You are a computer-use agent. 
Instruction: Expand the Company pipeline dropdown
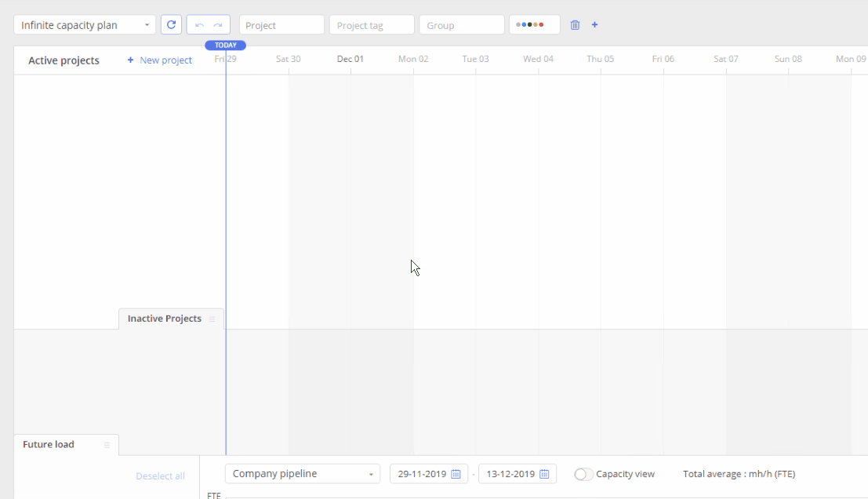[x=302, y=474]
